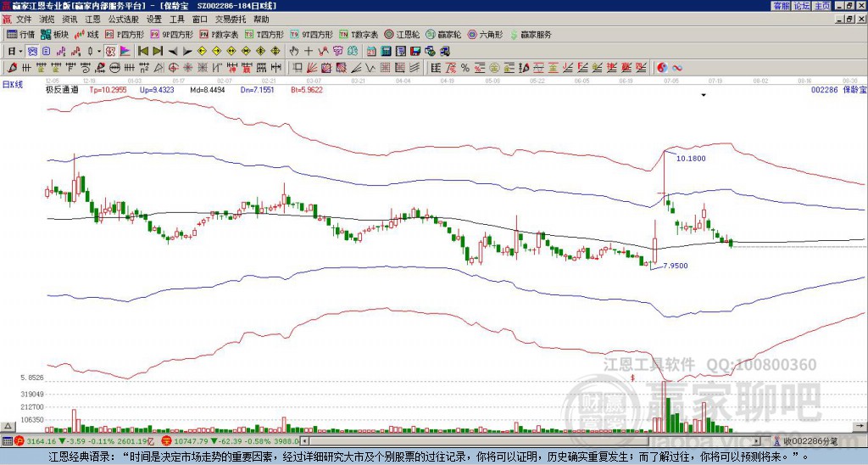Click the jump-to-last-bar green arrow icon
Image resolution: width=868 pixels, height=465 pixels.
(157, 52)
